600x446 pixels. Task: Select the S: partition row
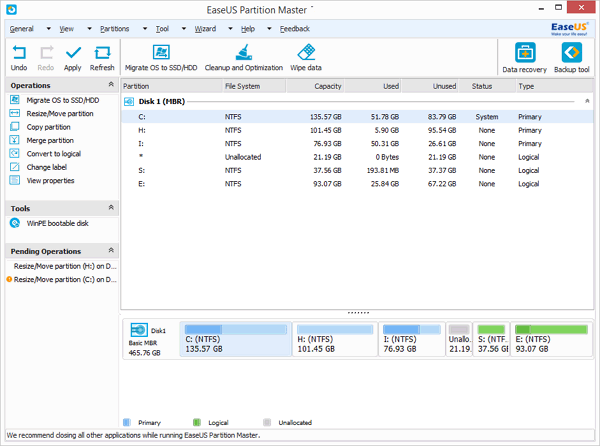click(357, 171)
